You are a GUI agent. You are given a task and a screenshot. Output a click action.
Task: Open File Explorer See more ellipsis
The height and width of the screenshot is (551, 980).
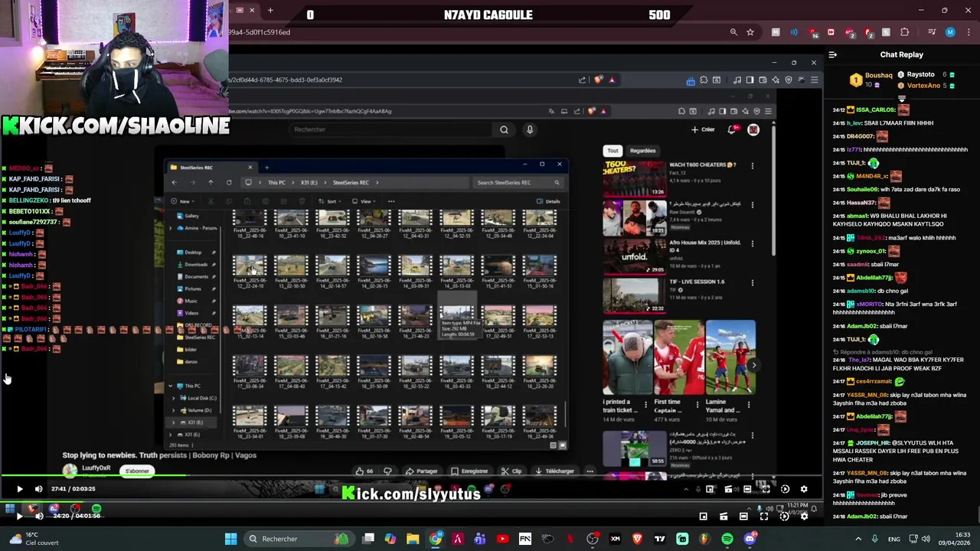(x=391, y=201)
